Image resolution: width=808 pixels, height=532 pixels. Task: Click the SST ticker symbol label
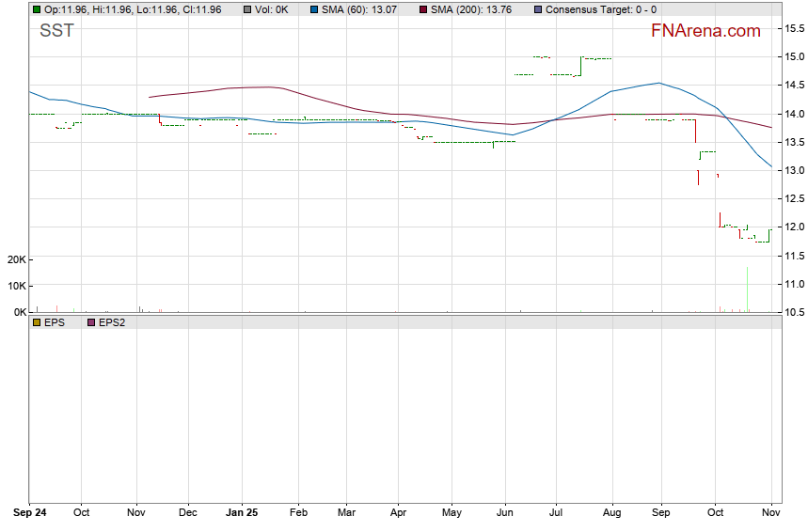(56, 31)
